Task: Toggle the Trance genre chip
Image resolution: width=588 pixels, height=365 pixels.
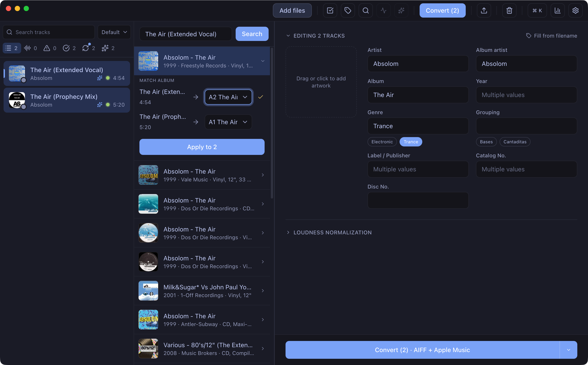Action: [x=411, y=142]
